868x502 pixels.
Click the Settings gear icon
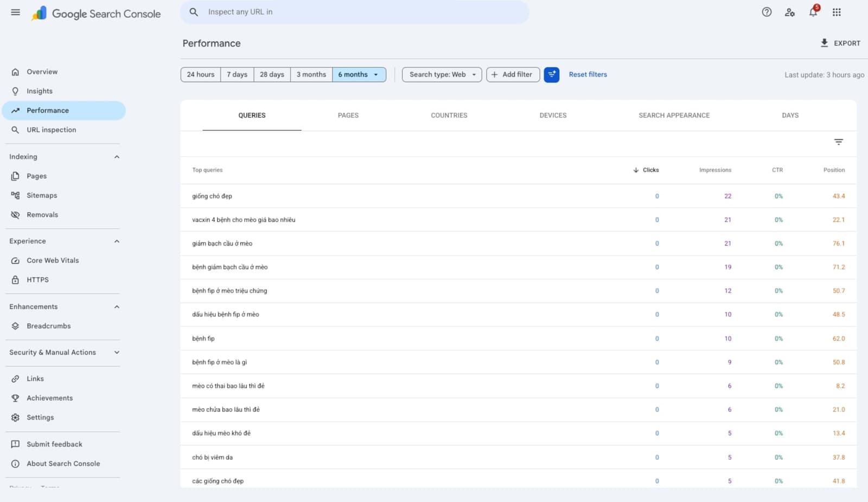(x=15, y=417)
